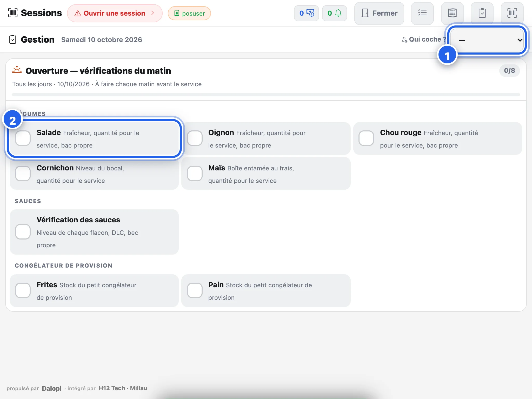This screenshot has width=532, height=399.
Task: Check the Maïs checkbox
Action: [x=195, y=174]
